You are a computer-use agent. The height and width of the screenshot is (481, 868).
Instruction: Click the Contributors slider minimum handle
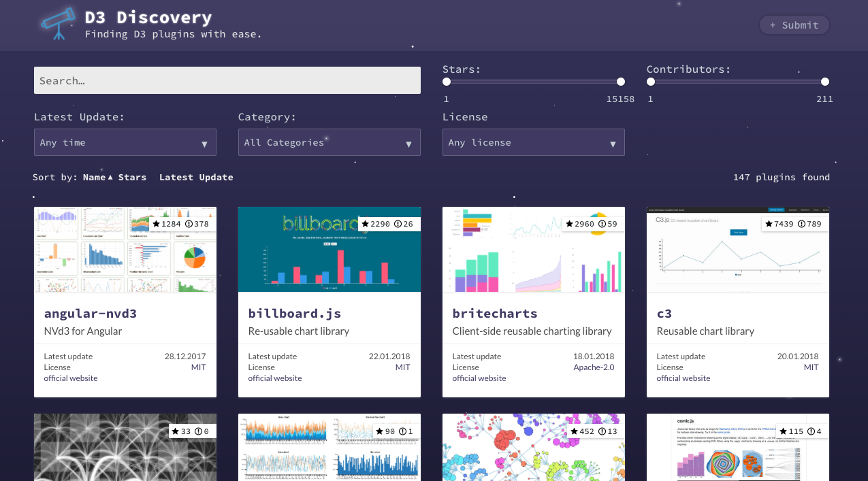(651, 82)
